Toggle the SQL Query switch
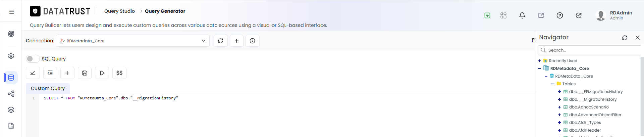This screenshot has height=137, width=644. tap(33, 59)
